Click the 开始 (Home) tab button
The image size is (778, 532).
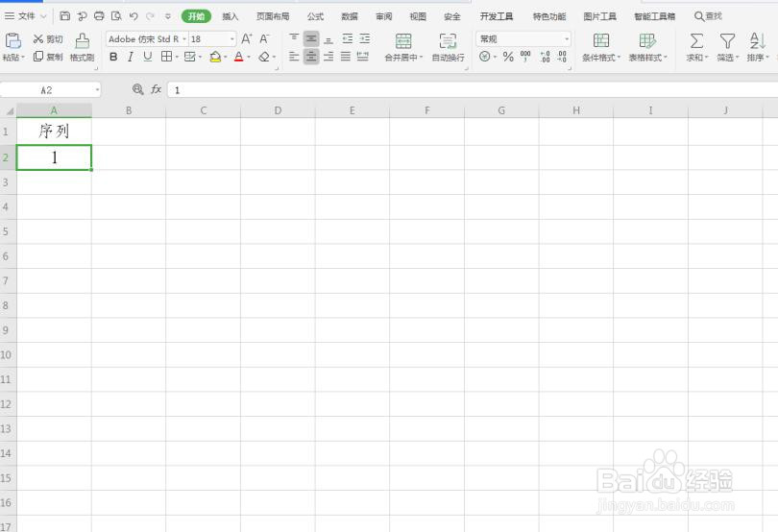pos(197,16)
